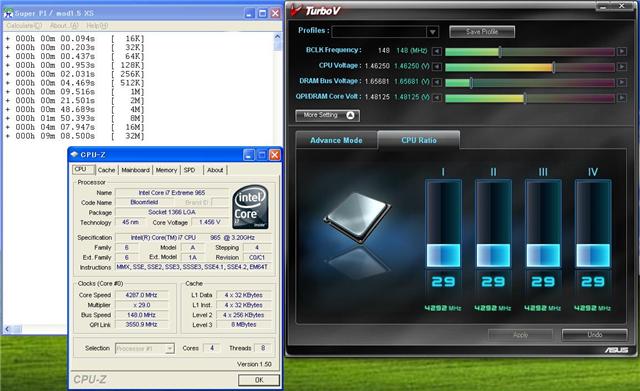Select the CPU Ratio tab
The height and width of the screenshot is (391, 640).
(x=419, y=140)
